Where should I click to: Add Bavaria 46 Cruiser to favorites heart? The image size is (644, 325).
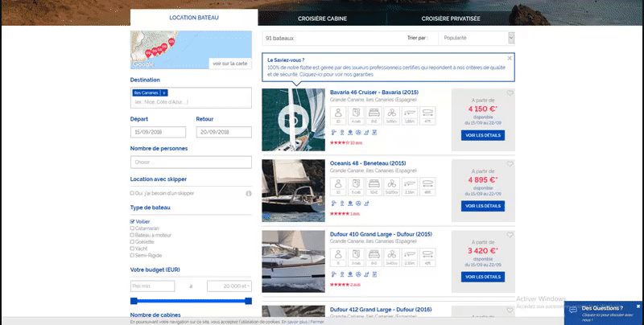click(x=510, y=93)
